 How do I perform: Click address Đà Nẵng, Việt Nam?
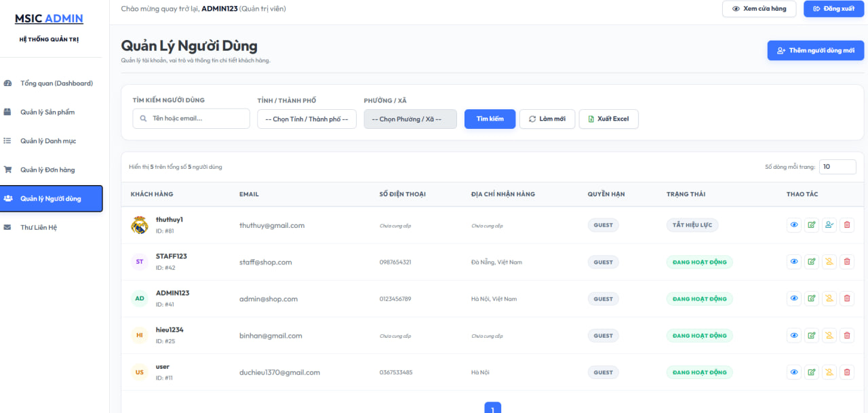496,262
